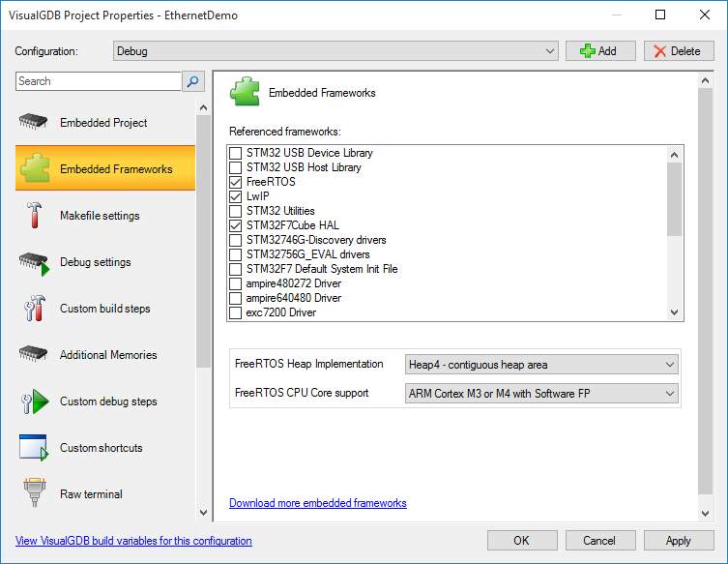This screenshot has width=728, height=564.
Task: Click the Cancel button
Action: coord(600,541)
